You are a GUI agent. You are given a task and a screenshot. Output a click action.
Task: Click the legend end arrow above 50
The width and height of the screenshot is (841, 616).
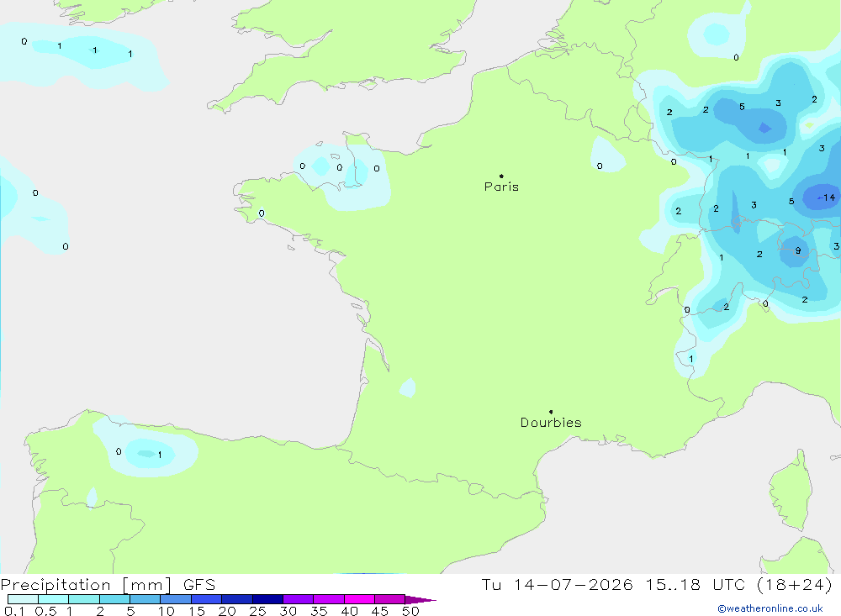point(420,600)
